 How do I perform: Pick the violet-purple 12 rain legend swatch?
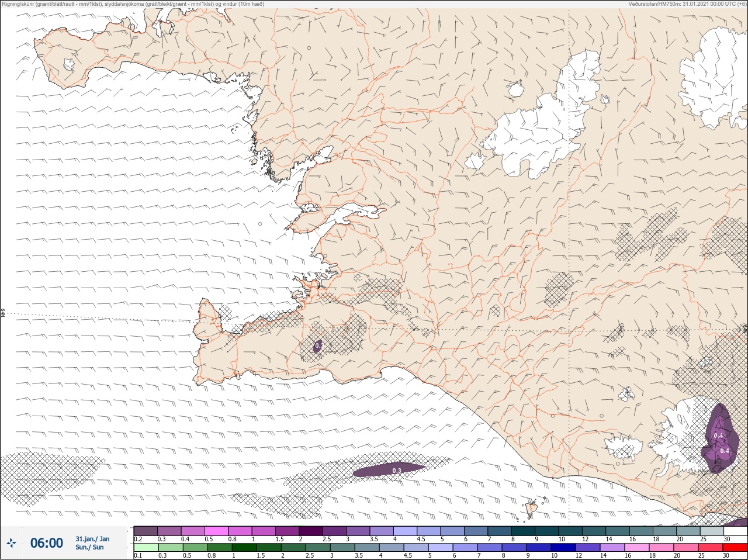[588, 548]
